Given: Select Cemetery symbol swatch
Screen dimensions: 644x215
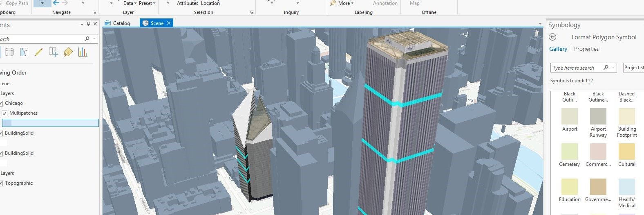Looking at the screenshot, I should pyautogui.click(x=570, y=152).
